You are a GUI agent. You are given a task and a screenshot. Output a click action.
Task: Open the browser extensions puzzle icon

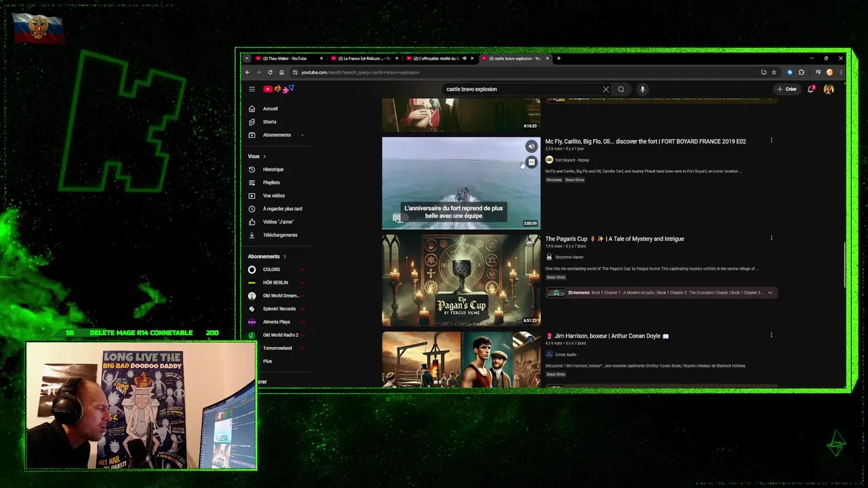(x=802, y=73)
